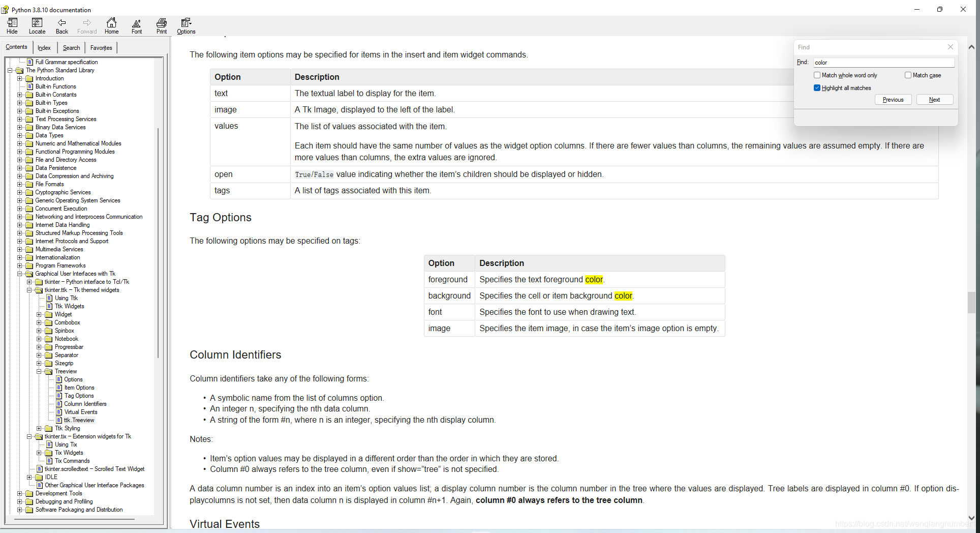This screenshot has height=533, width=980.
Task: Select ttk.Treeview in the tree
Action: pos(79,420)
